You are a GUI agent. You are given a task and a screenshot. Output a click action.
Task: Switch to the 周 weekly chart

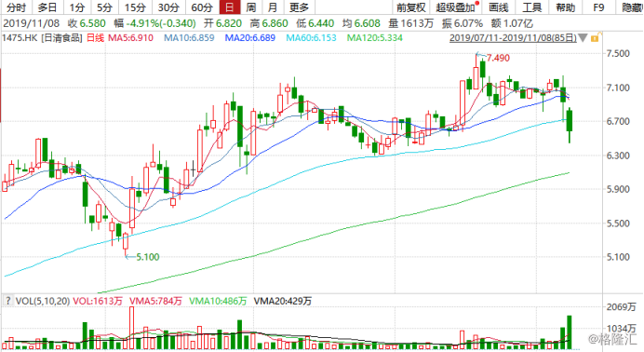[x=250, y=7]
